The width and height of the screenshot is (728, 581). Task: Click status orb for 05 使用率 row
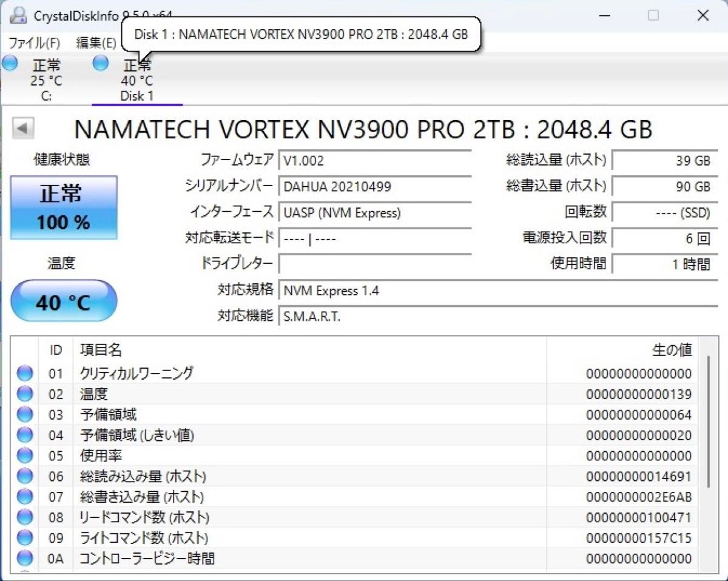(25, 455)
